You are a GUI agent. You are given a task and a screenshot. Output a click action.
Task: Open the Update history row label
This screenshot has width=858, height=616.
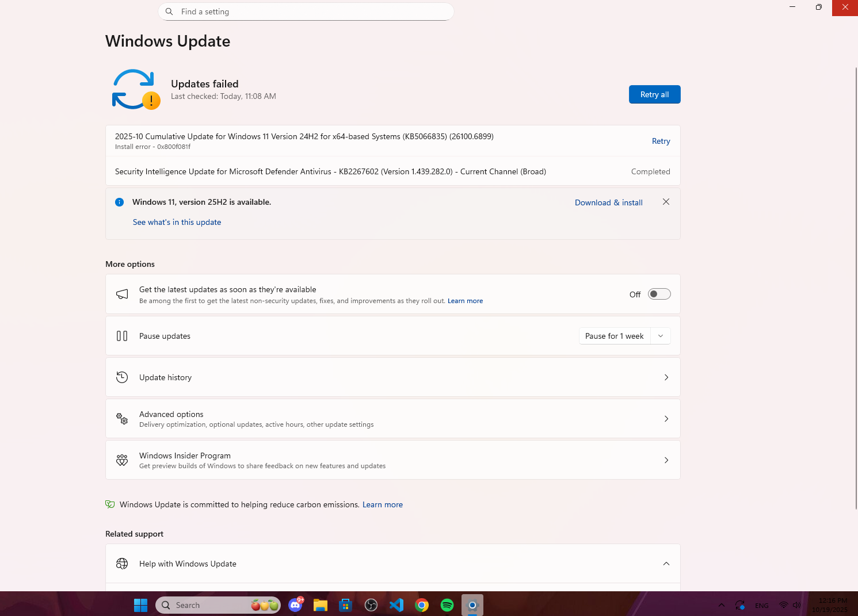(x=165, y=377)
